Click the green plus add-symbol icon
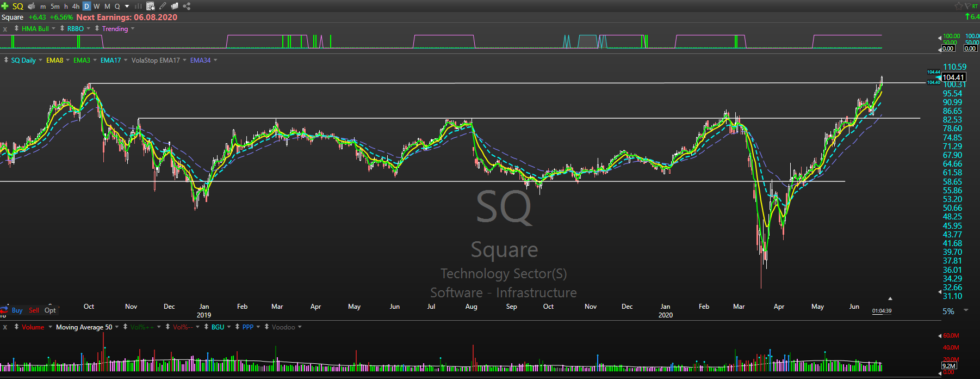Screen dimensions: 980x379 tap(5, 6)
